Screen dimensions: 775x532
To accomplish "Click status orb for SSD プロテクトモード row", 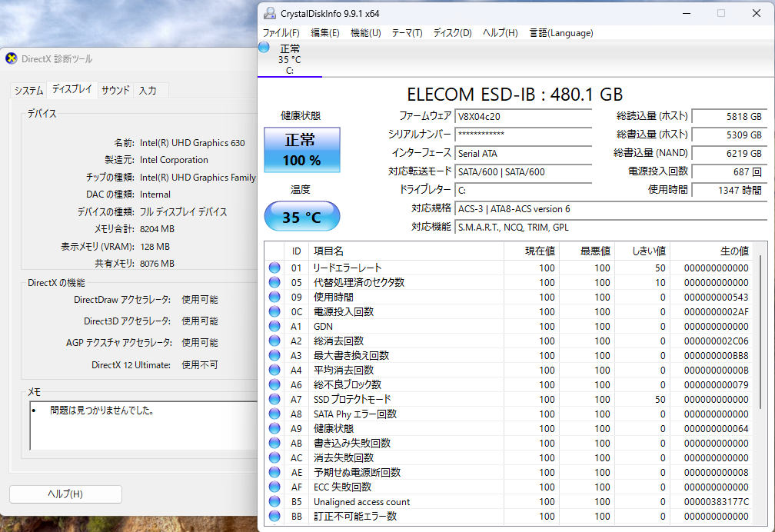I will [x=274, y=399].
